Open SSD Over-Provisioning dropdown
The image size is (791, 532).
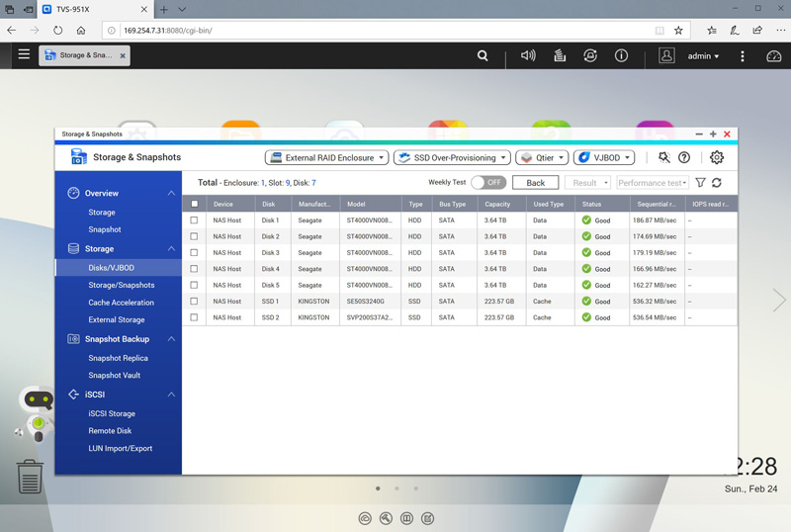pyautogui.click(x=452, y=157)
